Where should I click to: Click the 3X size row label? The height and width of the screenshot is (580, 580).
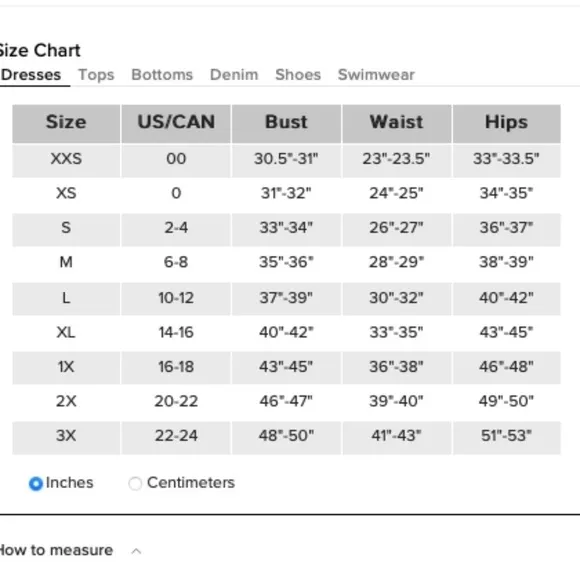pos(66,435)
